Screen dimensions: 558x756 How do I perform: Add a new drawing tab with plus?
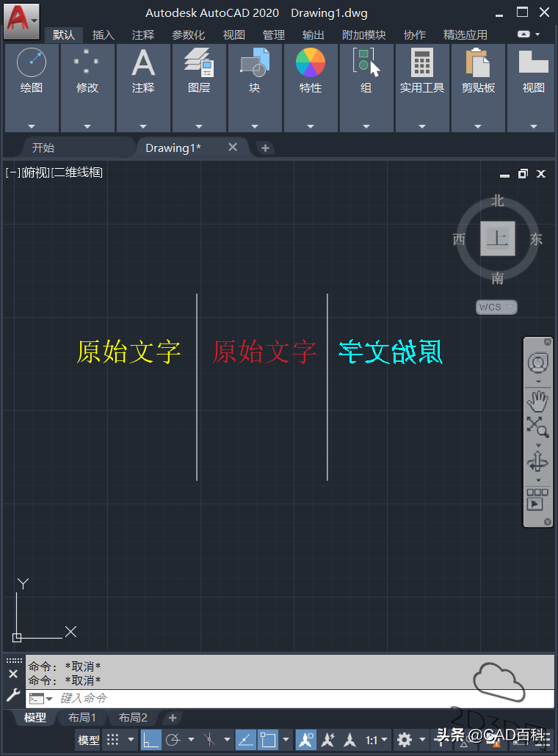[x=265, y=148]
